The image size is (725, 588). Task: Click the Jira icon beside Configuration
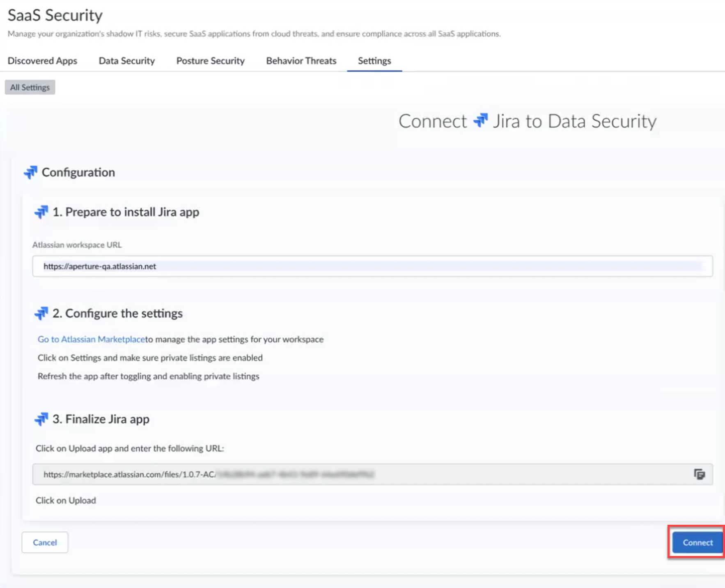[30, 172]
